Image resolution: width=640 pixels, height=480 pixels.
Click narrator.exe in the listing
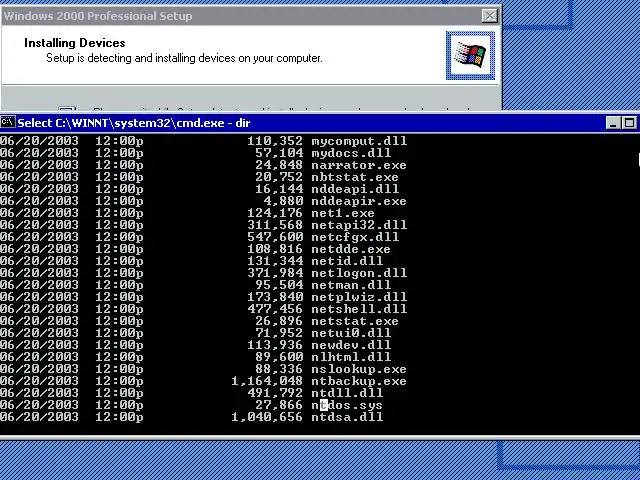[x=359, y=165]
